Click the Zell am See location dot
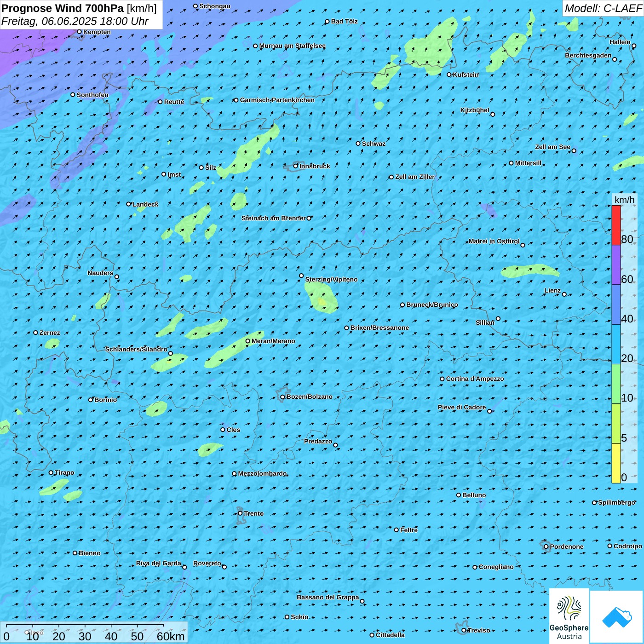This screenshot has height=644, width=644. (574, 151)
